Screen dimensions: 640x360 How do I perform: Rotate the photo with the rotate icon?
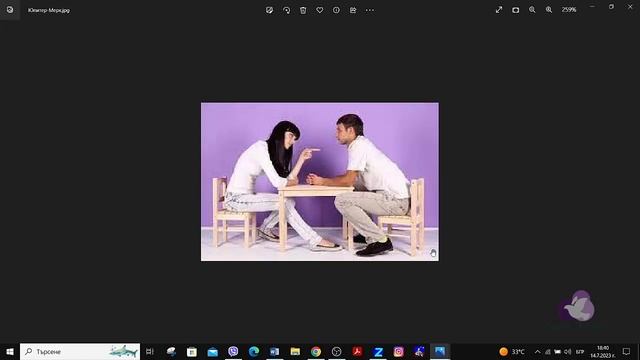point(287,10)
